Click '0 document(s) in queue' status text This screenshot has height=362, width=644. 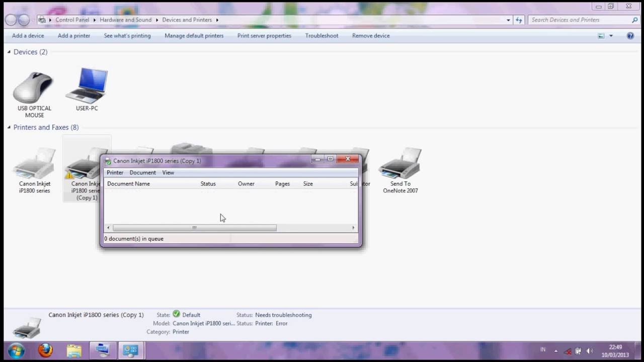click(x=134, y=239)
